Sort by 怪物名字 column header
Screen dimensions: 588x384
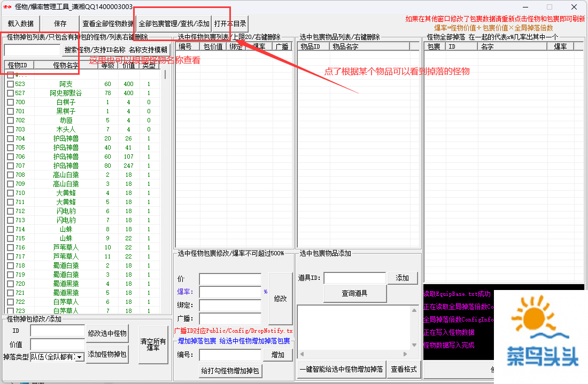[x=66, y=65]
